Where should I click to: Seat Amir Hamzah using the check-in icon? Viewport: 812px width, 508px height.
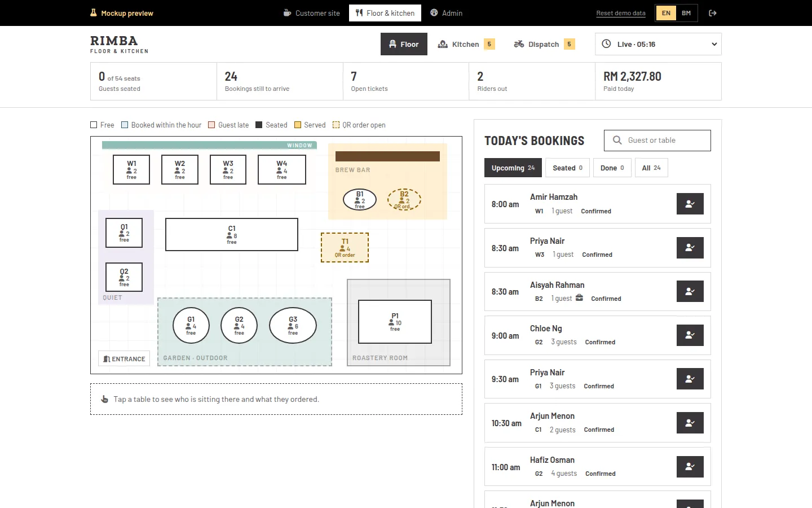(x=690, y=204)
